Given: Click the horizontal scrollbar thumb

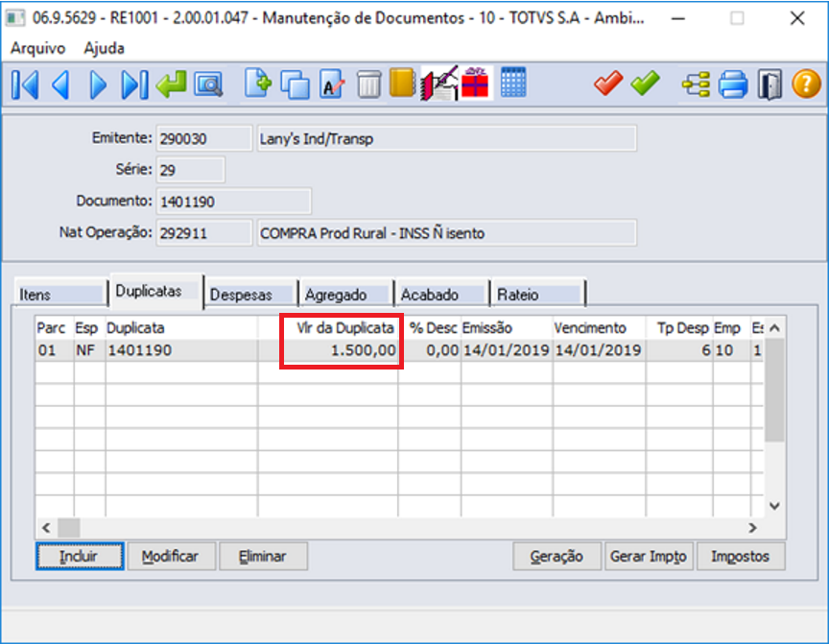Looking at the screenshot, I should (69, 528).
